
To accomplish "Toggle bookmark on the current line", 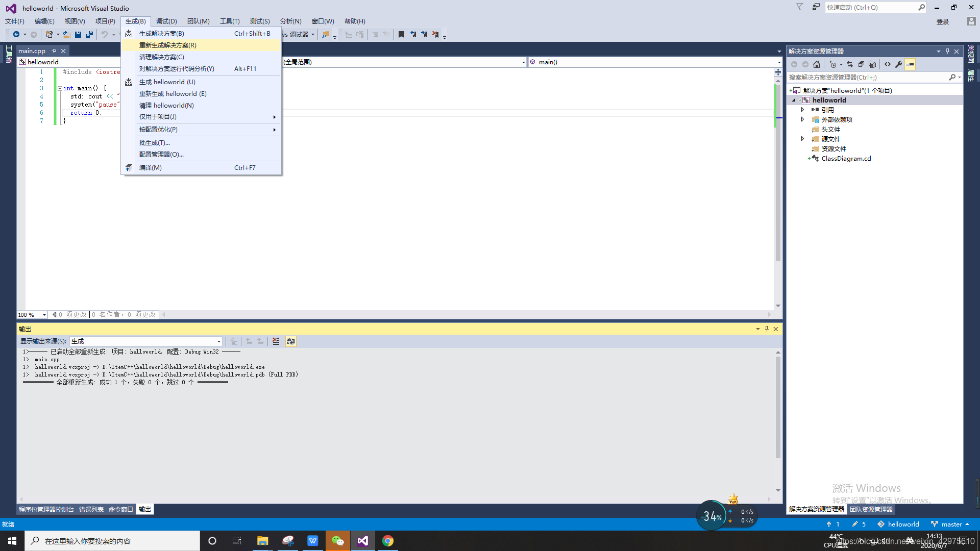I will point(401,35).
